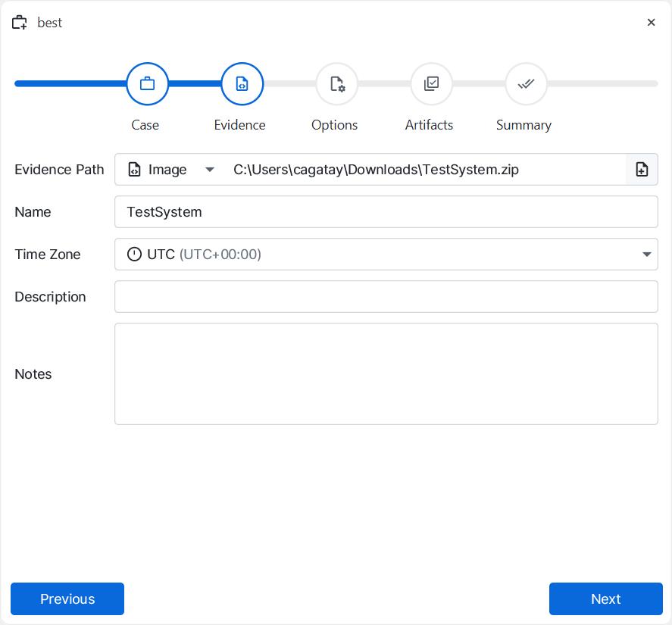Click the Artifacts step label
Screen dimensions: 672x625
click(x=429, y=126)
